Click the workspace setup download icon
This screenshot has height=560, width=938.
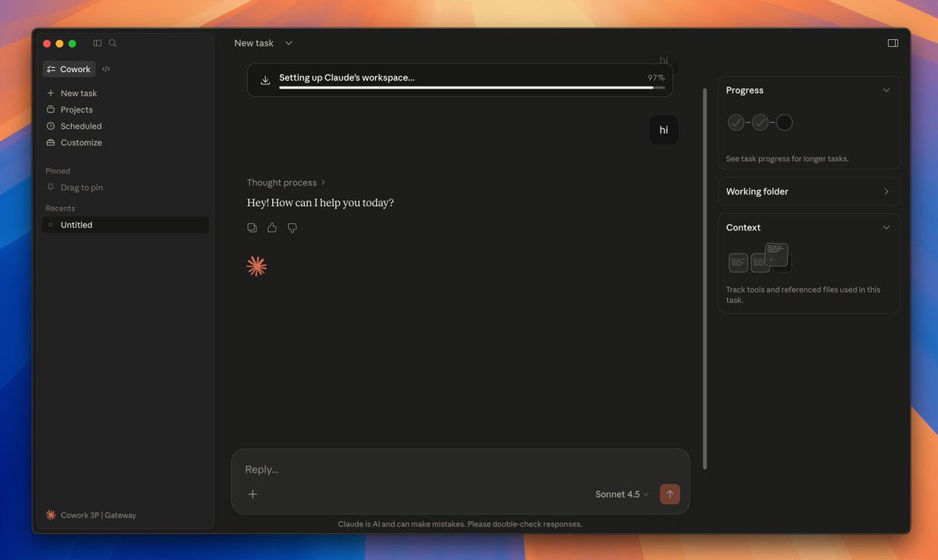click(265, 80)
